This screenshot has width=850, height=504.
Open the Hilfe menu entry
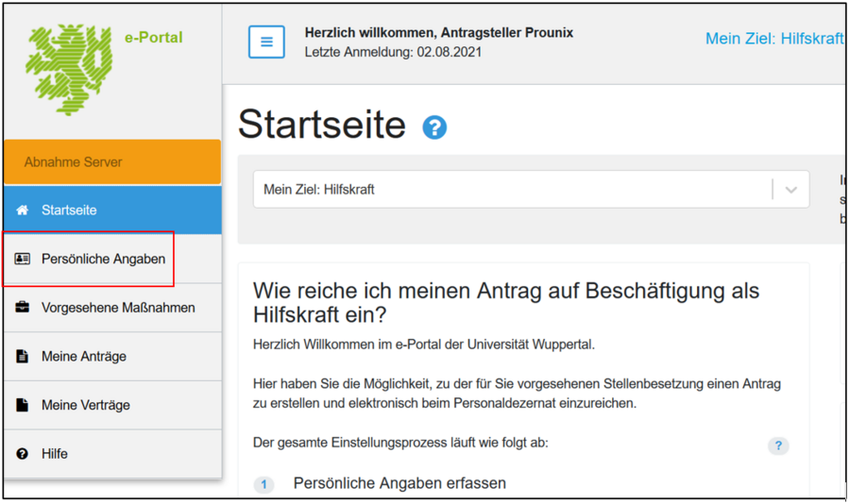(55, 454)
